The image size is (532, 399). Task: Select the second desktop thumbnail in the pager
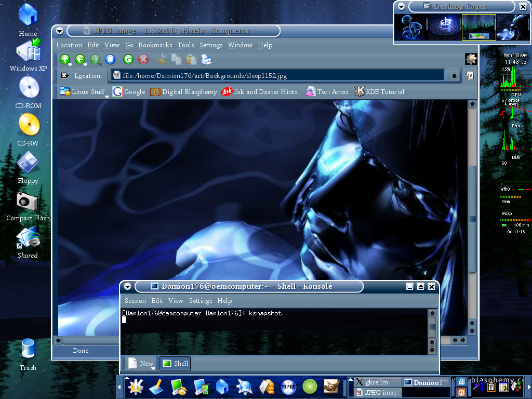pyautogui.click(x=445, y=28)
